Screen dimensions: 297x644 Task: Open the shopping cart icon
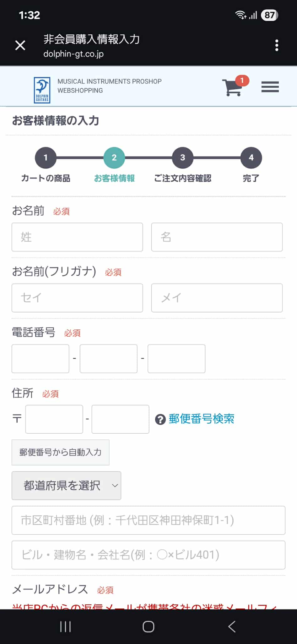[233, 87]
